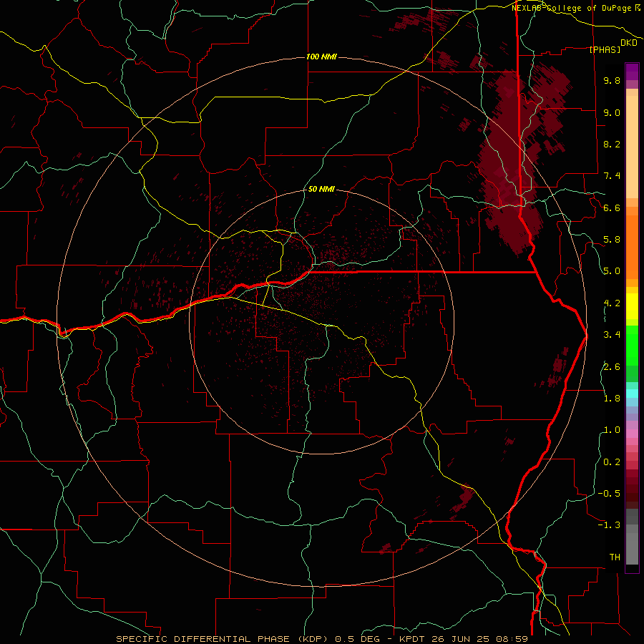Image resolution: width=644 pixels, height=644 pixels.
Task: Click the 50 NMI range ring label
Action: click(321, 189)
